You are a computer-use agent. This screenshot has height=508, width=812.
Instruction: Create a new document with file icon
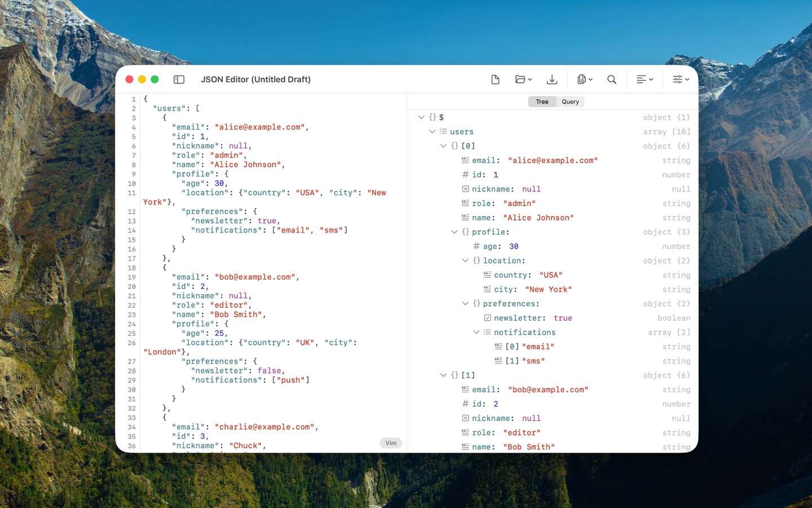495,80
